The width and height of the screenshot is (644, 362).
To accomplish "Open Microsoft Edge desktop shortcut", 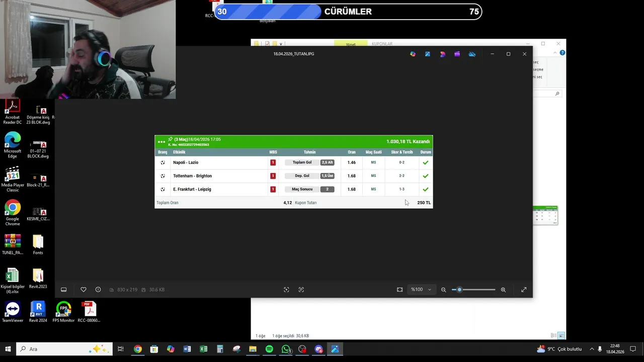I will pos(13,145).
